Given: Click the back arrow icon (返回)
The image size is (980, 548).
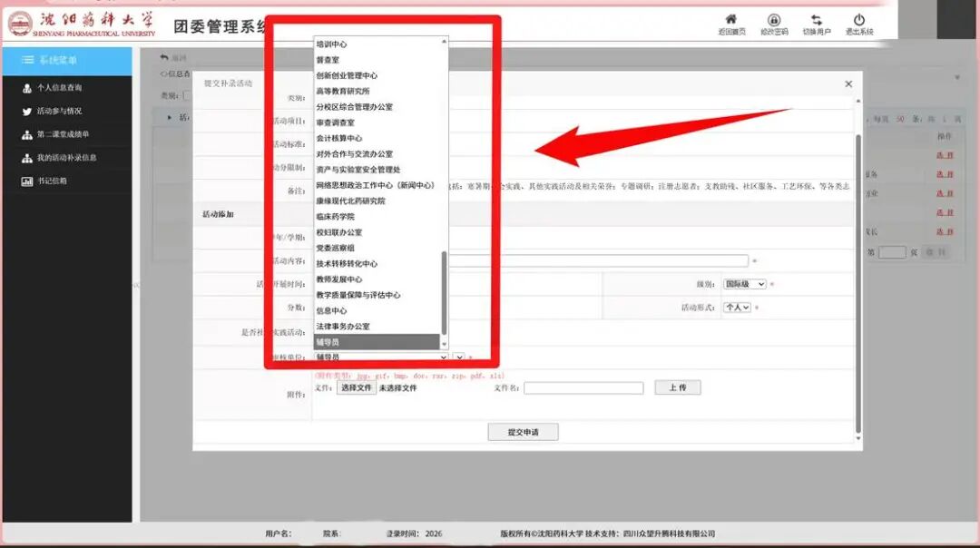Looking at the screenshot, I should click(163, 57).
